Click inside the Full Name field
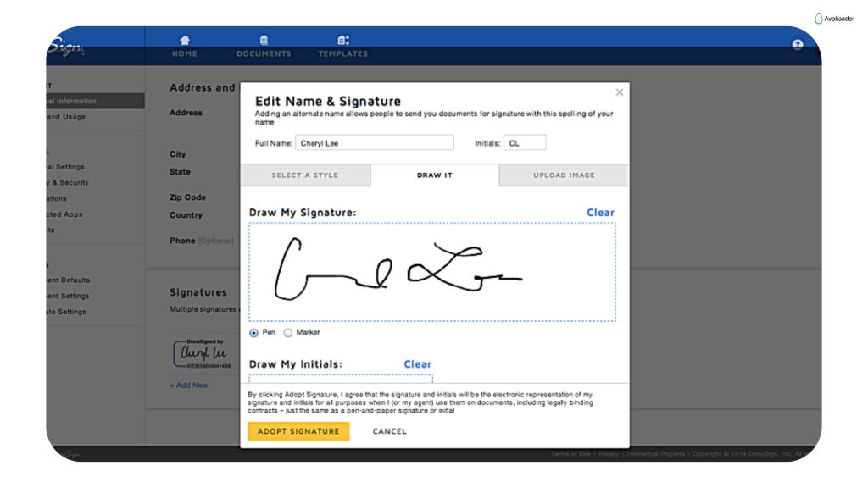Viewport: 868px width, 488px height. [374, 142]
